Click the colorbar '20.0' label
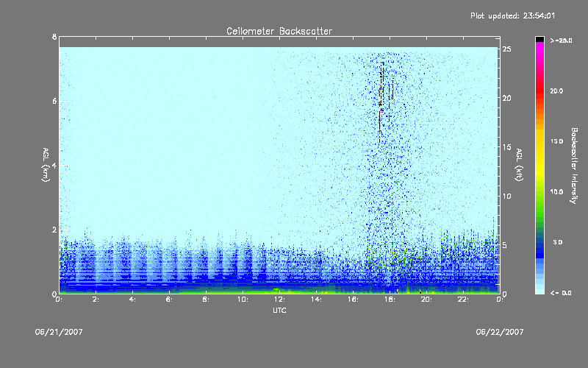Screen dimensions: 588x368 [556, 91]
